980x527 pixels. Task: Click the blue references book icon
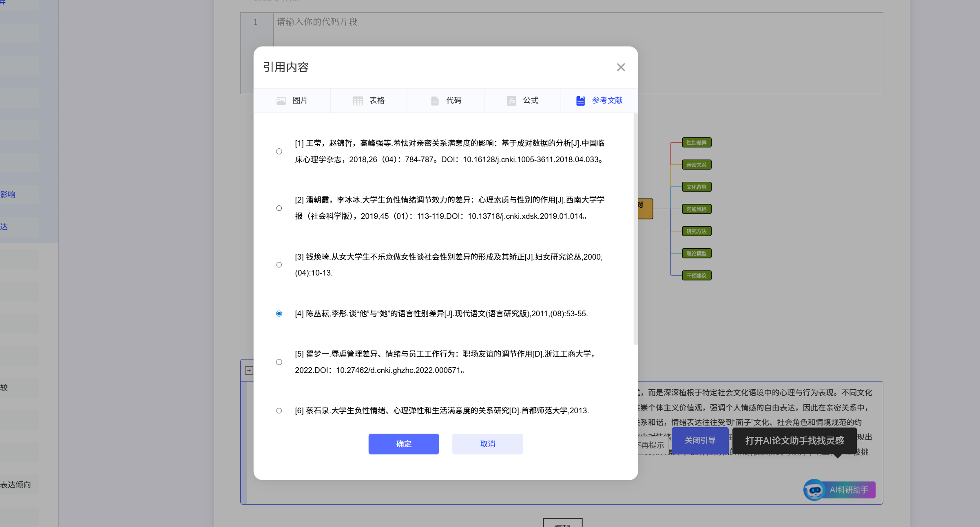pos(580,101)
